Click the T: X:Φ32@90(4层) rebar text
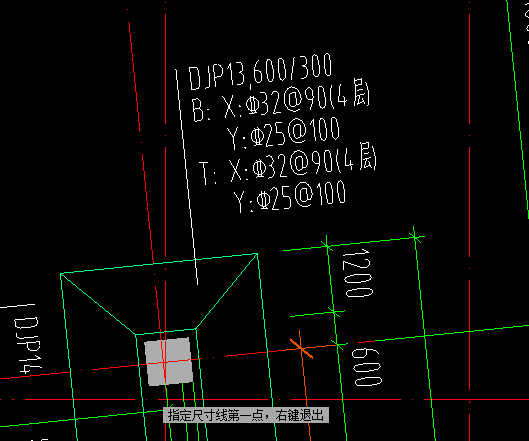 click(287, 164)
